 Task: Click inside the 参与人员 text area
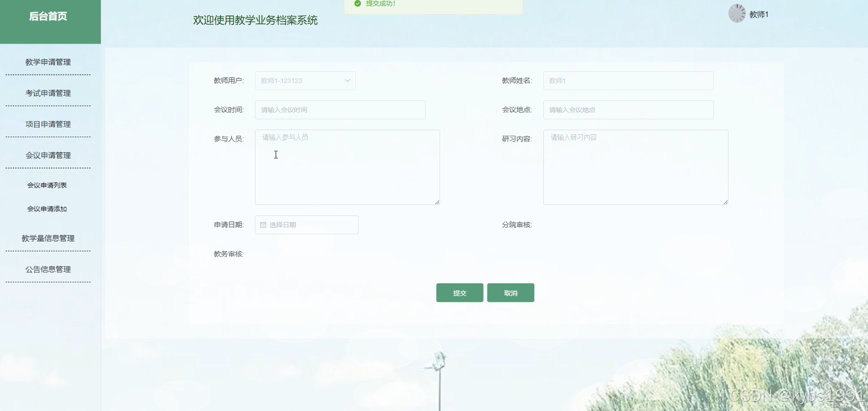(348, 167)
